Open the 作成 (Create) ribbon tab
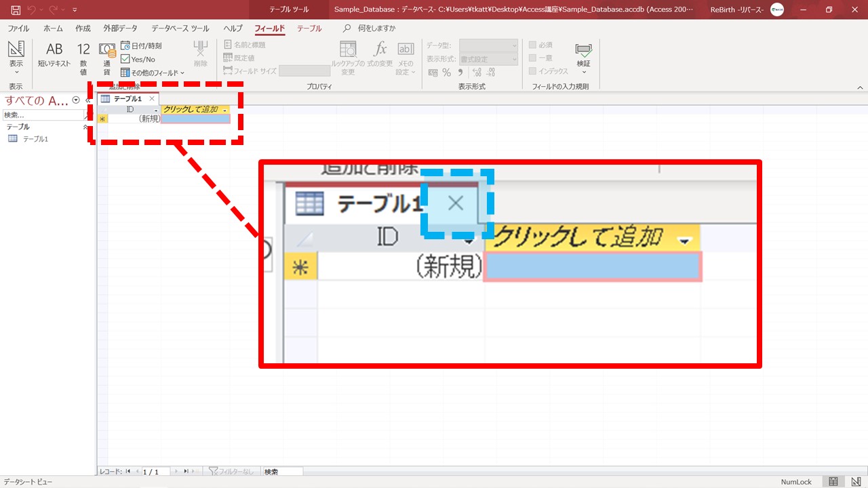868x488 pixels. [83, 28]
